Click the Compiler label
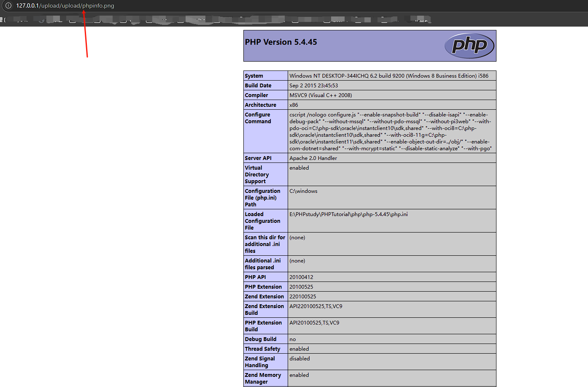 tap(256, 95)
